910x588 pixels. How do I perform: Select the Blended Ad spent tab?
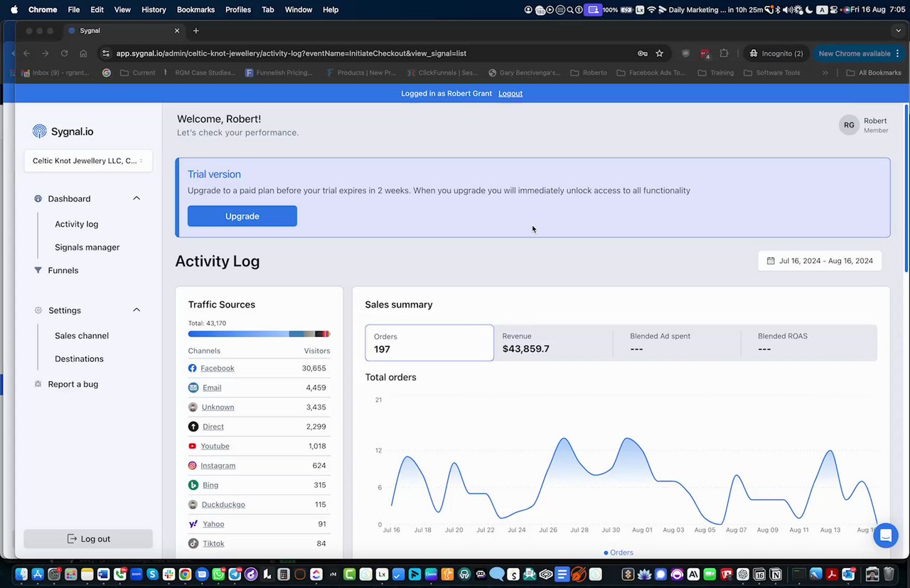coord(677,343)
